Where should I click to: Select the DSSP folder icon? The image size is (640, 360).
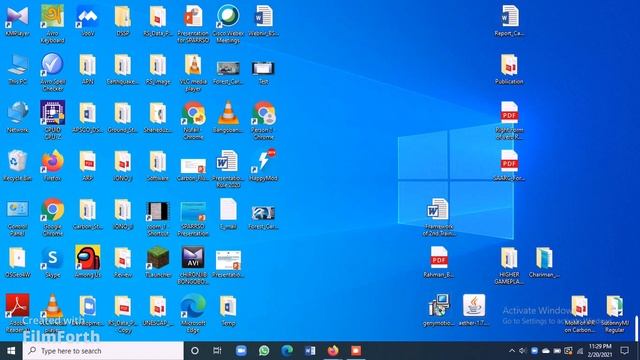(x=123, y=21)
